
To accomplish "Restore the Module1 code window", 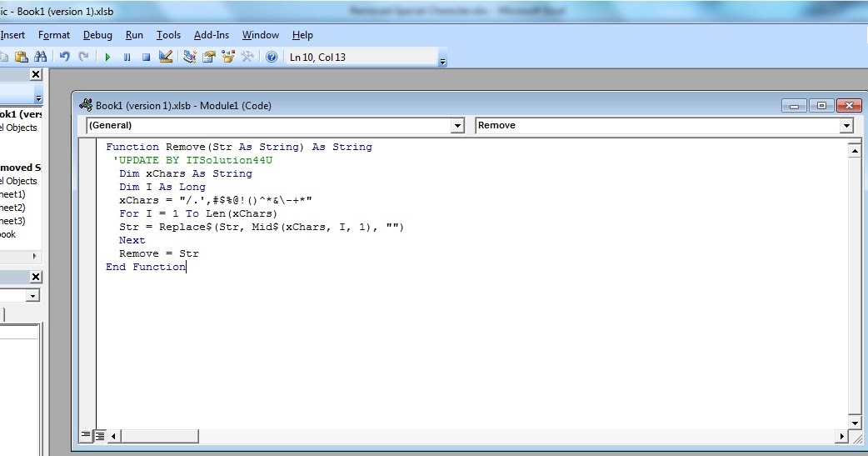I will pyautogui.click(x=821, y=105).
